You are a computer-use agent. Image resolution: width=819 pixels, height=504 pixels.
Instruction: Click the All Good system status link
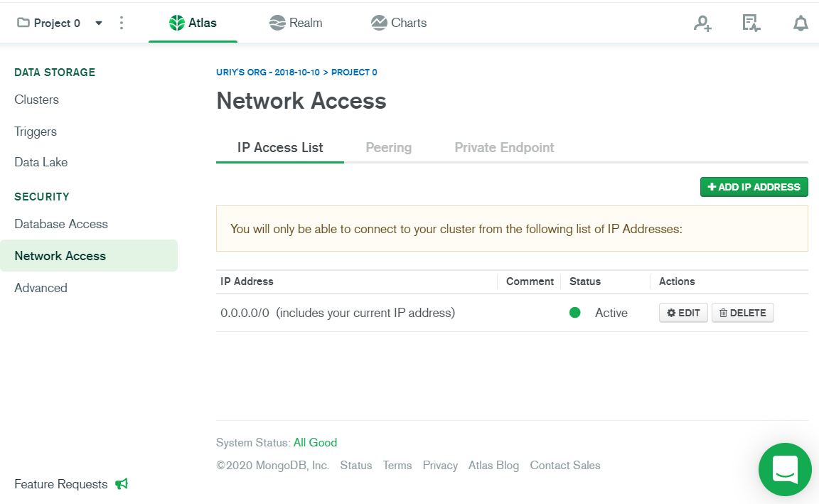pos(315,442)
